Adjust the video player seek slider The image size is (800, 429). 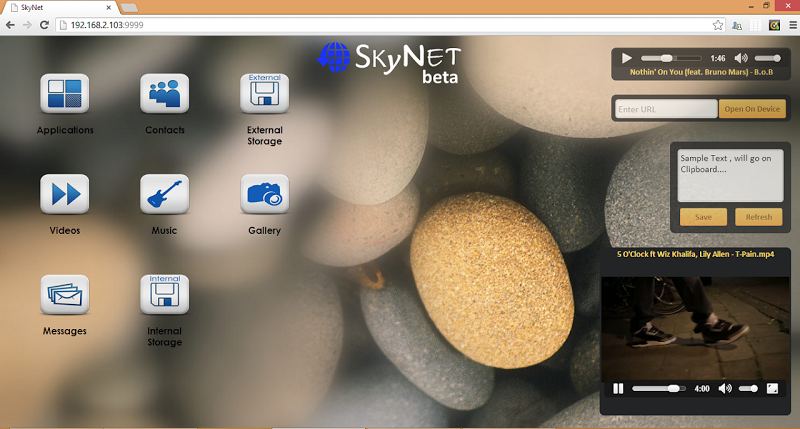point(659,389)
